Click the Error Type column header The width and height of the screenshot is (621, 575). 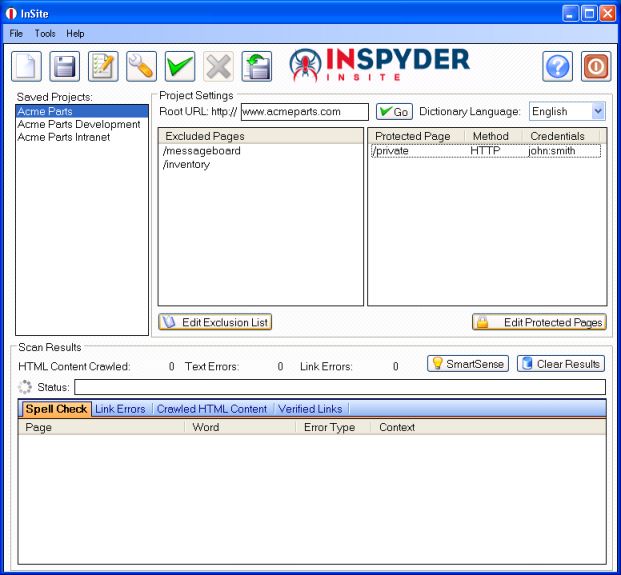[x=333, y=427]
